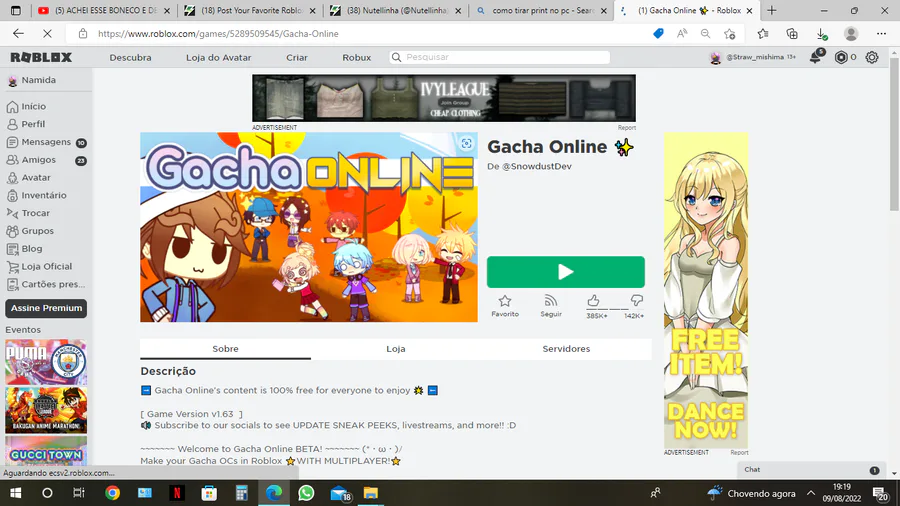This screenshot has height=506, width=900.
Task: Dislike the game with thumbs down
Action: tap(637, 301)
